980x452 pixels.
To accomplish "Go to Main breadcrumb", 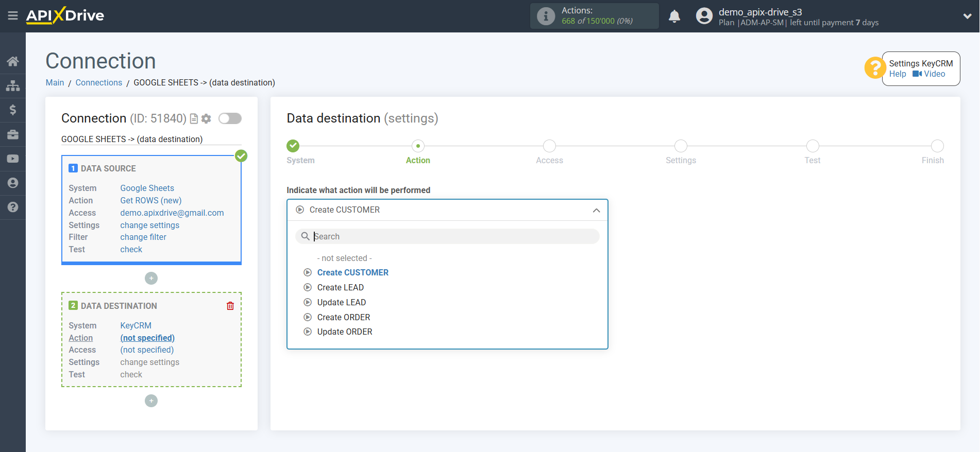I will pyautogui.click(x=55, y=82).
